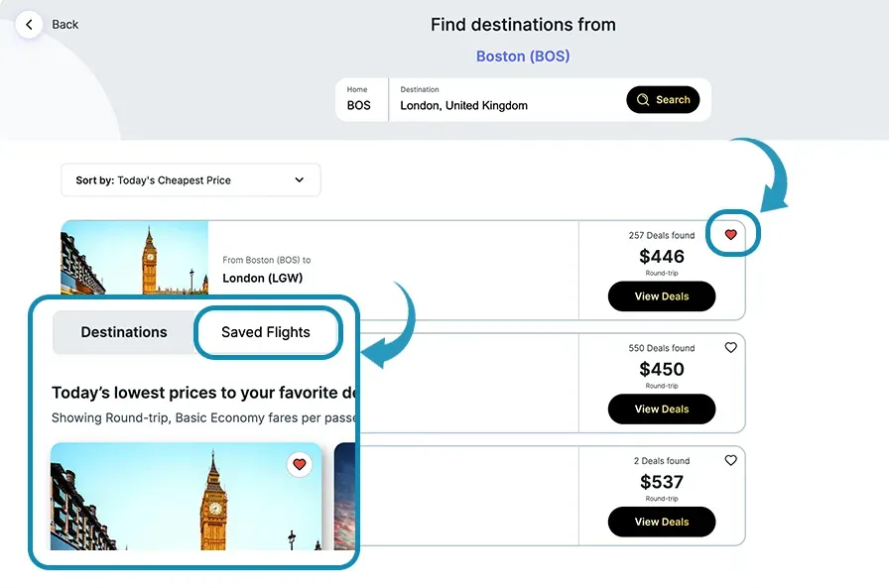Open the Saved Flights tab
Image resolution: width=889 pixels, height=588 pixels.
266,332
